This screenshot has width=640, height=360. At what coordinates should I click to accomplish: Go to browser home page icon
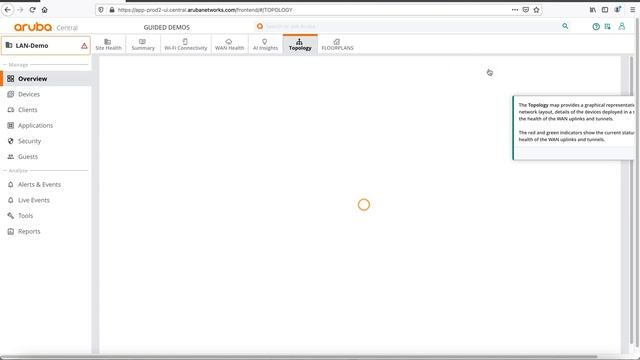(x=44, y=10)
